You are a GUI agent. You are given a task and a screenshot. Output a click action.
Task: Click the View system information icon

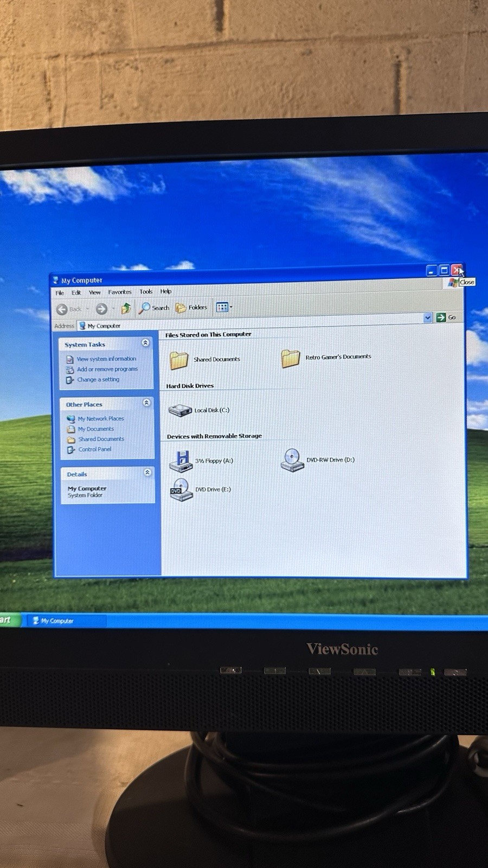[x=70, y=359]
